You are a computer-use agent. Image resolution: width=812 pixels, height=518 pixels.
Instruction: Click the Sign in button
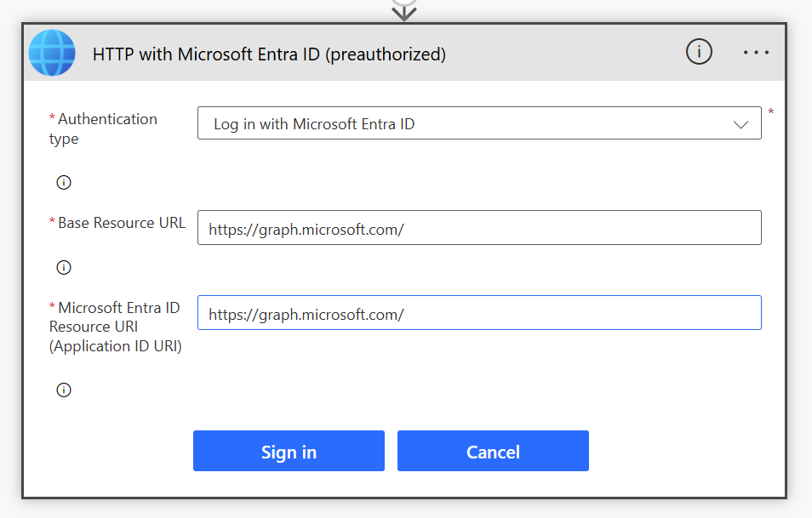coord(289,451)
